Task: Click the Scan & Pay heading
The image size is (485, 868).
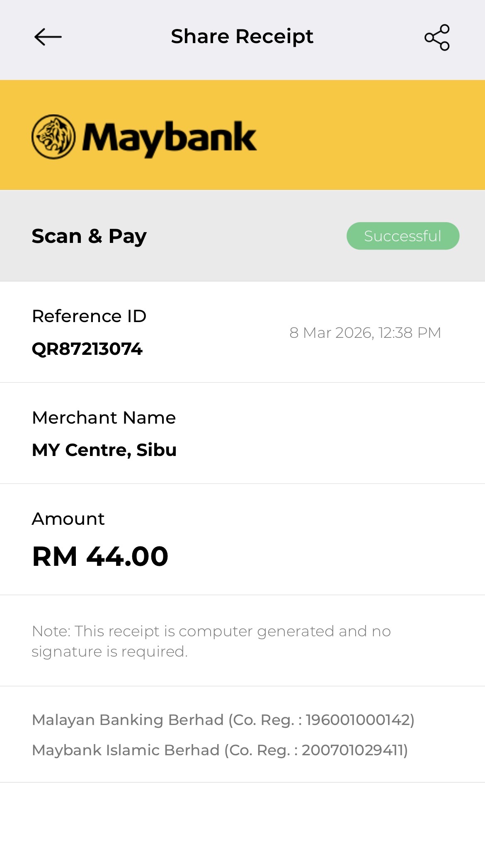Action: [x=89, y=236]
